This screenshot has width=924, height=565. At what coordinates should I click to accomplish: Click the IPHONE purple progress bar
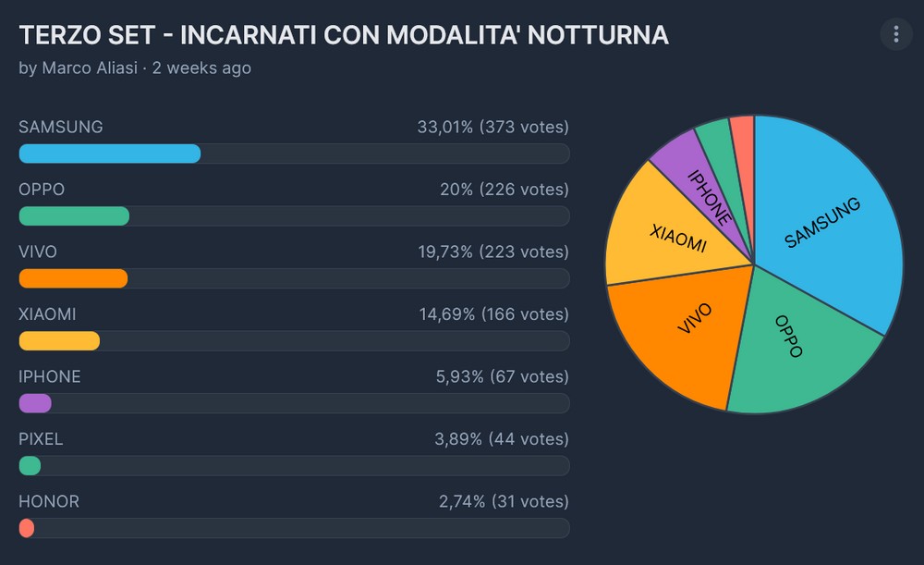tap(35, 403)
